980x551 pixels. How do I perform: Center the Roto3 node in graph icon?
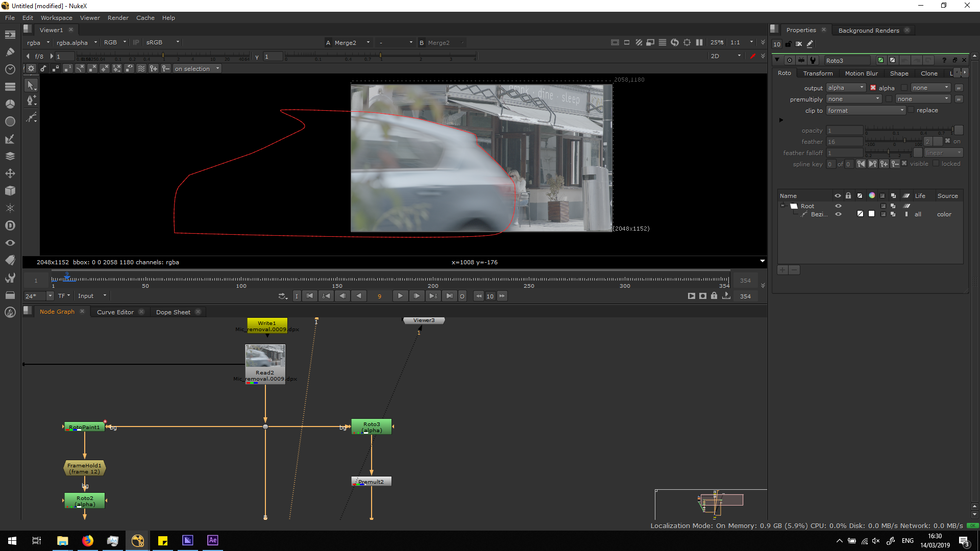point(790,60)
